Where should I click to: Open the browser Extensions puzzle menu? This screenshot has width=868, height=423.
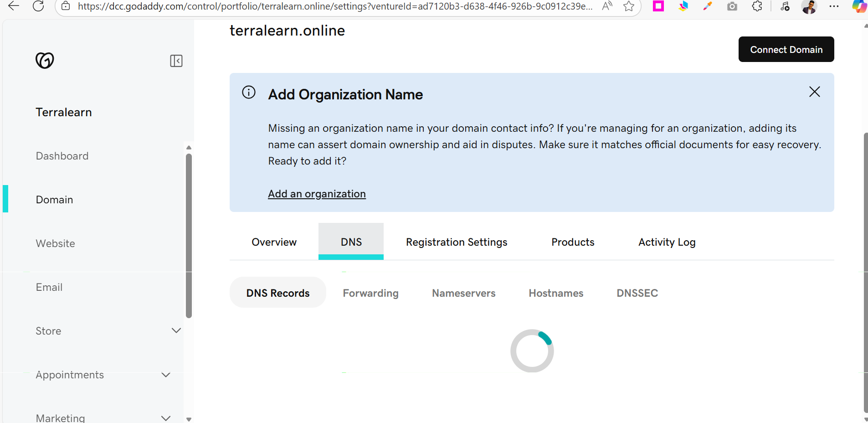point(757,6)
